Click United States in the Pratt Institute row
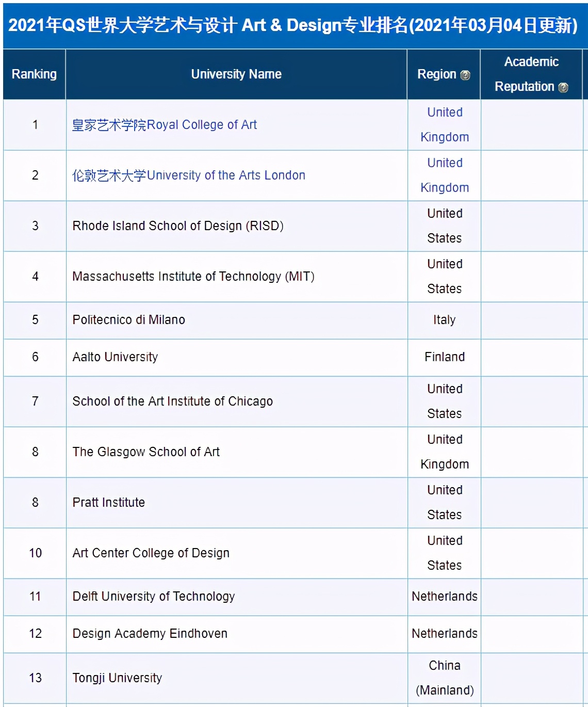588x707 pixels. pyautogui.click(x=445, y=503)
